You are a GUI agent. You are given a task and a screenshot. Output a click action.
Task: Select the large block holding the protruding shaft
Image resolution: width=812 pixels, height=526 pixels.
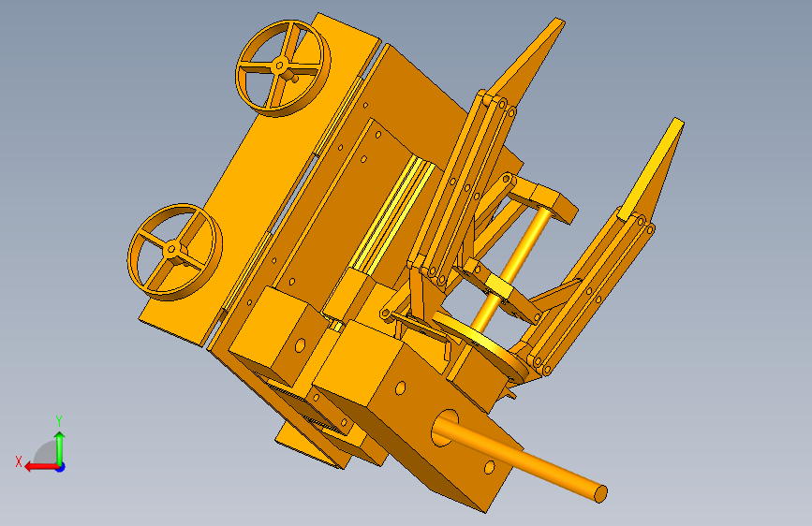420,415
